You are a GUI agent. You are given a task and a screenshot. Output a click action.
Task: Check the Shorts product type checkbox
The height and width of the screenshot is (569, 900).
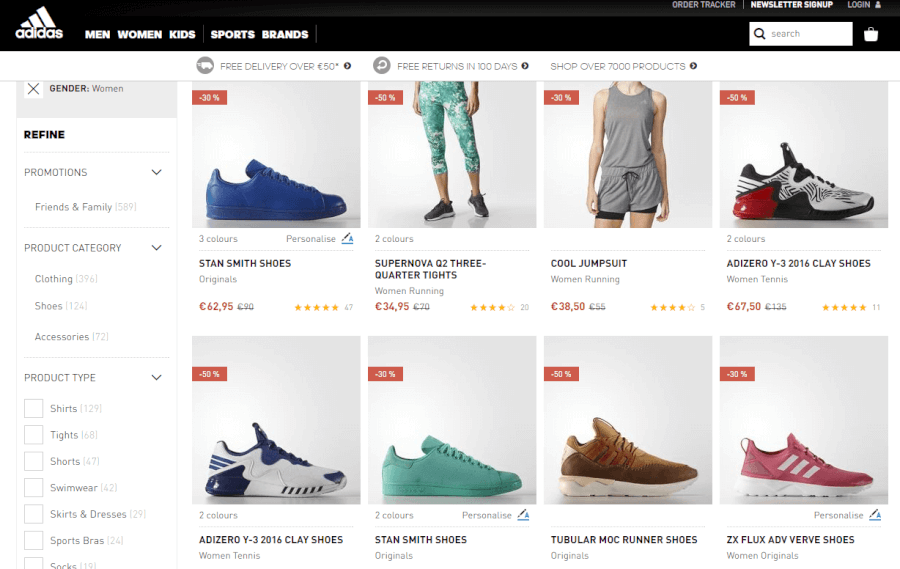tap(33, 461)
